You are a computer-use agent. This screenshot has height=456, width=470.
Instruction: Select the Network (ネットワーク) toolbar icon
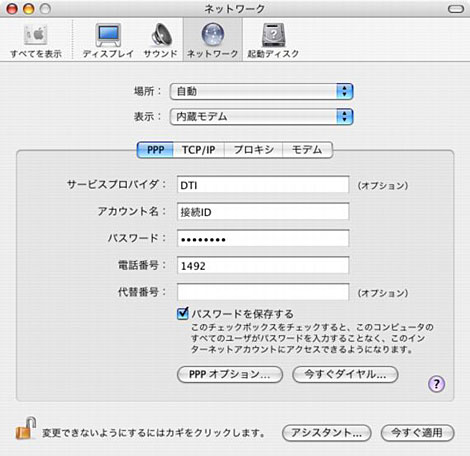[x=212, y=41]
